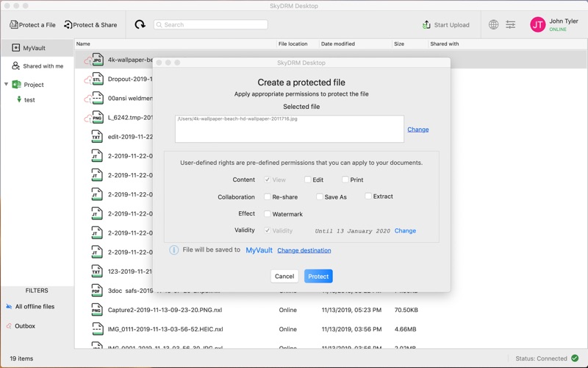Click the file icon for 00ansi weldment
The width and height of the screenshot is (588, 368).
(x=98, y=98)
